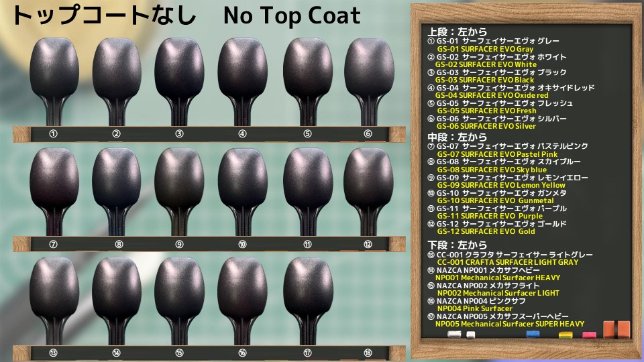Click the spoon sample above shelf number ⑩
Screen dimensions: 644x362
tap(242, 192)
